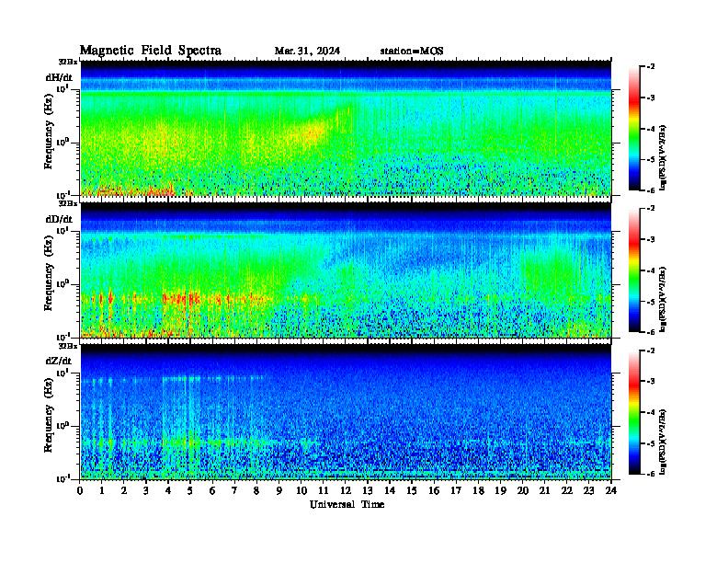Image resolution: width=728 pixels, height=563 pixels.
Task: Click the log PSD label beside dH/dt color bar
Action: click(x=663, y=157)
